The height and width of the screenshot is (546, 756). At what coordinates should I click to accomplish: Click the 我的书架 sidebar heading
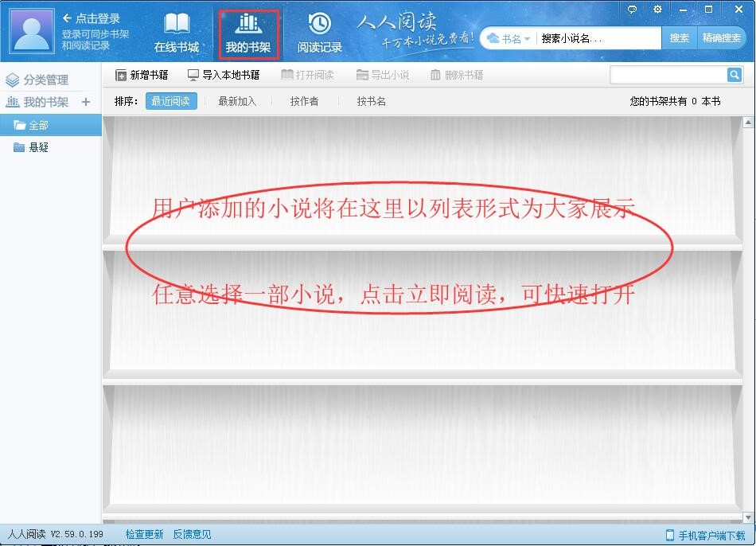coord(37,102)
